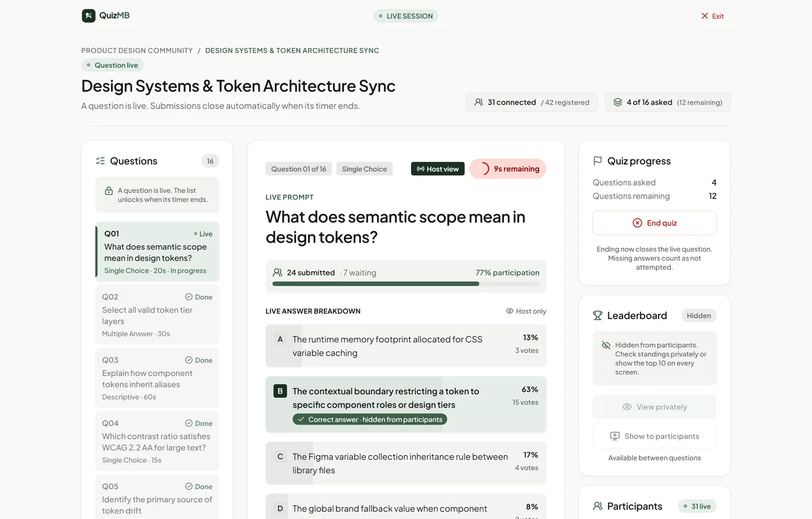
Task: Open the Product Design Community breadcrumb
Action: (137, 51)
